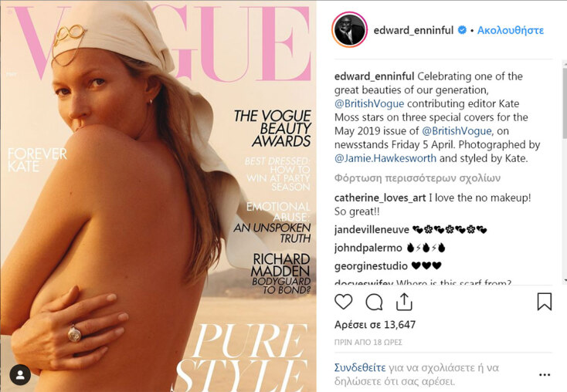Screen dimensions: 567x392
Task: Open the first @BritishVogue mention in caption
Action: coord(369,103)
